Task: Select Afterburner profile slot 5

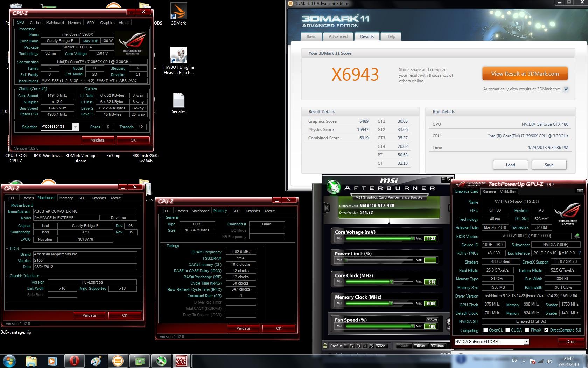Action: coord(371,346)
